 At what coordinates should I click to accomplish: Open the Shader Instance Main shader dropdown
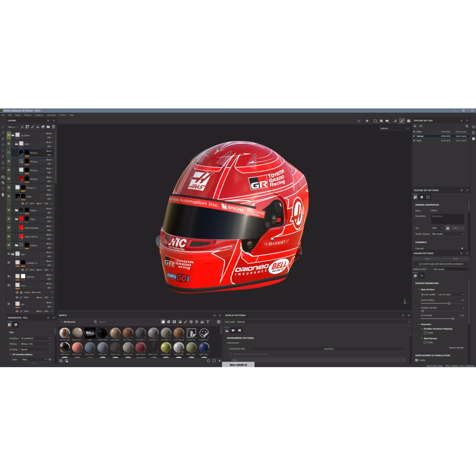click(448, 234)
